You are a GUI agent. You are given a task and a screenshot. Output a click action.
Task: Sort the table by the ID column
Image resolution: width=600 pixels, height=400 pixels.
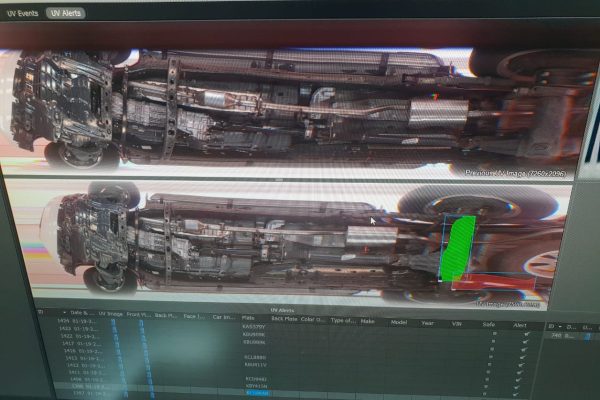tap(41, 312)
